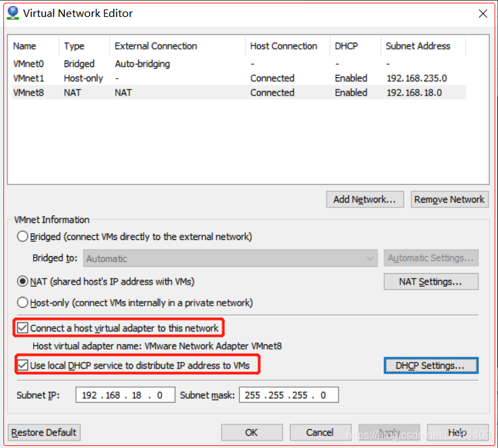Click the Host Connection column header
The width and height of the screenshot is (498, 448).
(x=288, y=46)
